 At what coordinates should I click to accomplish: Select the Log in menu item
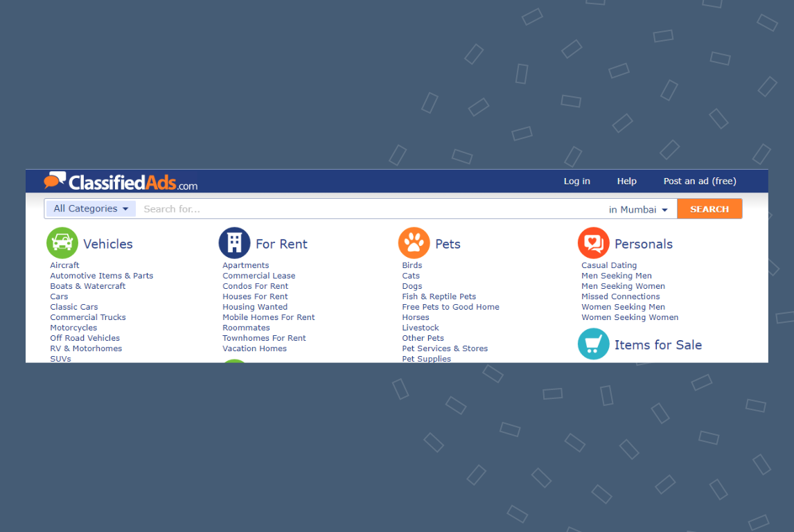[x=576, y=181]
